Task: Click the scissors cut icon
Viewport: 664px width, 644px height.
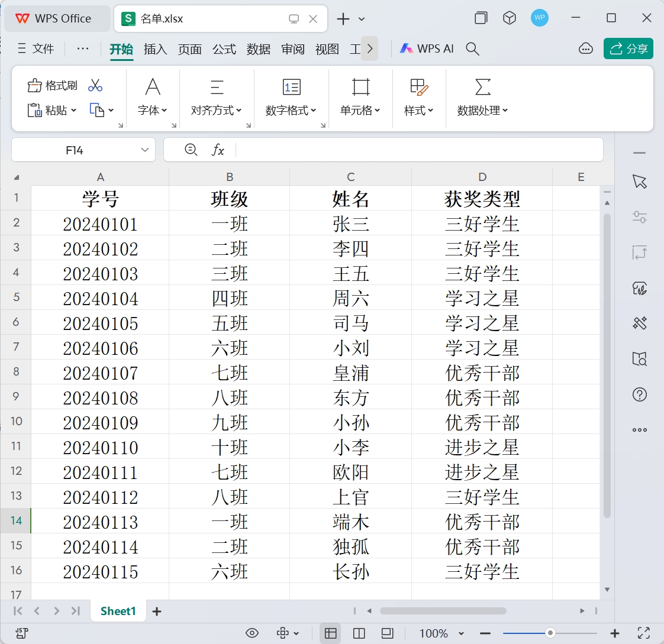Action: pyautogui.click(x=95, y=86)
